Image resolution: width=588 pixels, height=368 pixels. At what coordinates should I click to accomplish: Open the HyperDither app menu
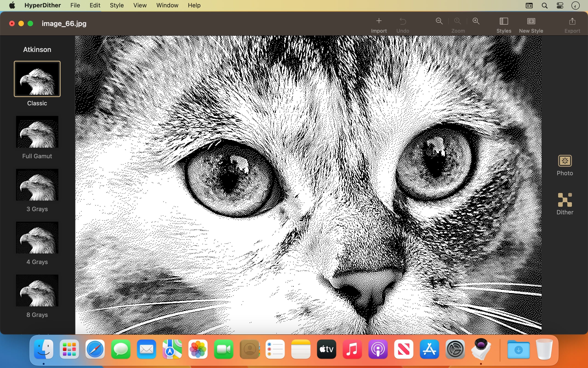[x=42, y=5]
